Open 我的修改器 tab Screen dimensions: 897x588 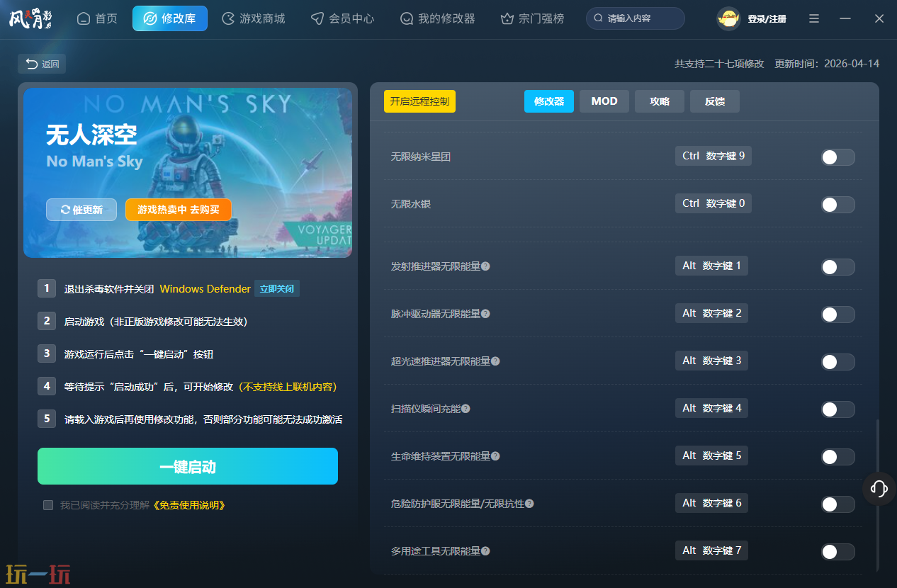(x=437, y=18)
